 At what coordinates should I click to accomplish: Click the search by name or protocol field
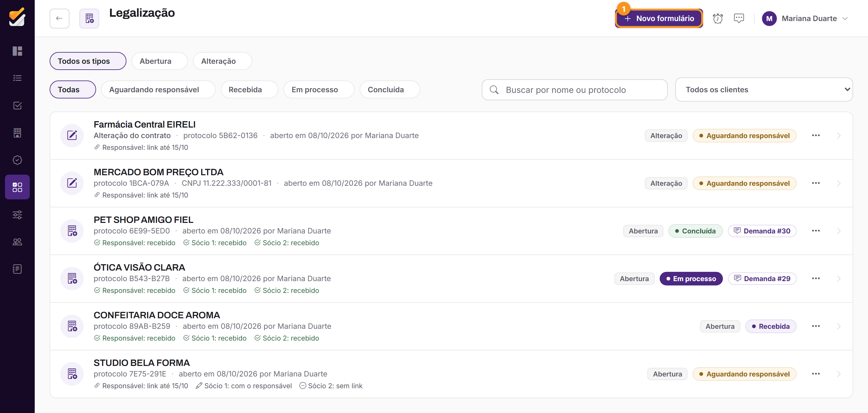pyautogui.click(x=574, y=90)
